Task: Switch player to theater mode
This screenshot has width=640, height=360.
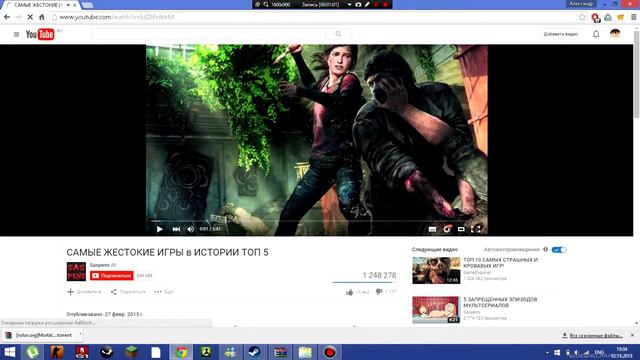Action: tap(461, 229)
